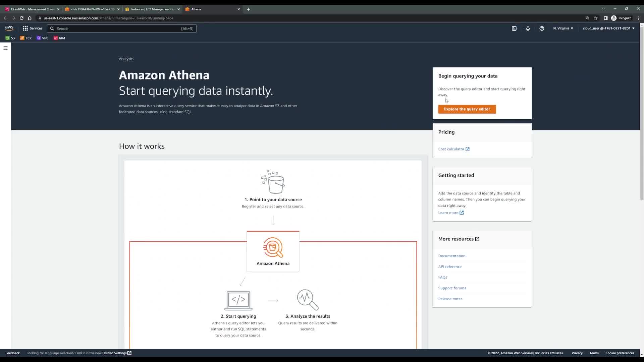Switch to the Instances EC2 Management tab
Image resolution: width=644 pixels, height=362 pixels.
[x=152, y=9]
